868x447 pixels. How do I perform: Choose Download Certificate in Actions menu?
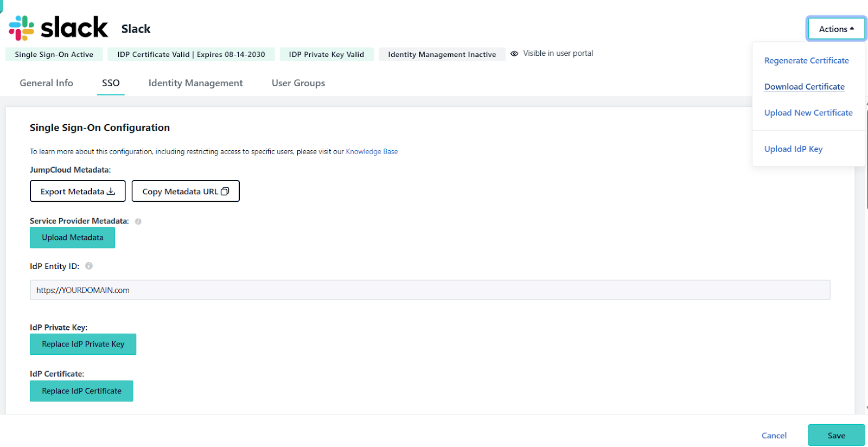click(804, 87)
